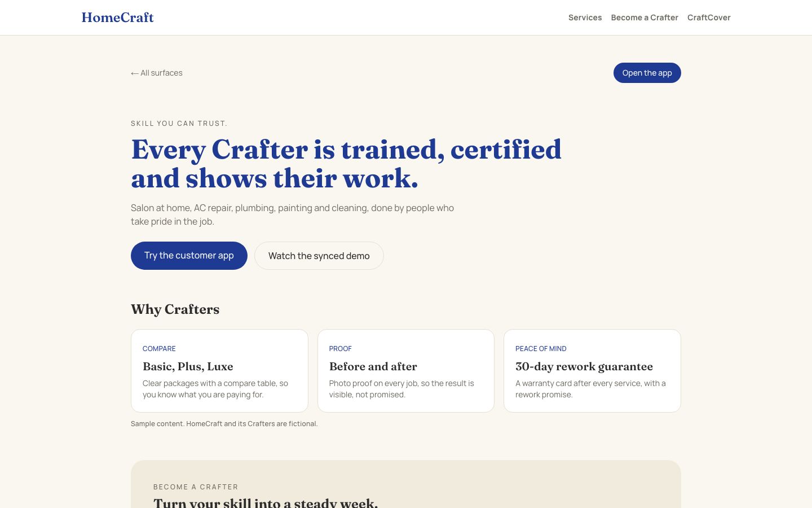Viewport: 812px width, 508px height.
Task: Click the 'Why Crafters' heading
Action: [175, 309]
